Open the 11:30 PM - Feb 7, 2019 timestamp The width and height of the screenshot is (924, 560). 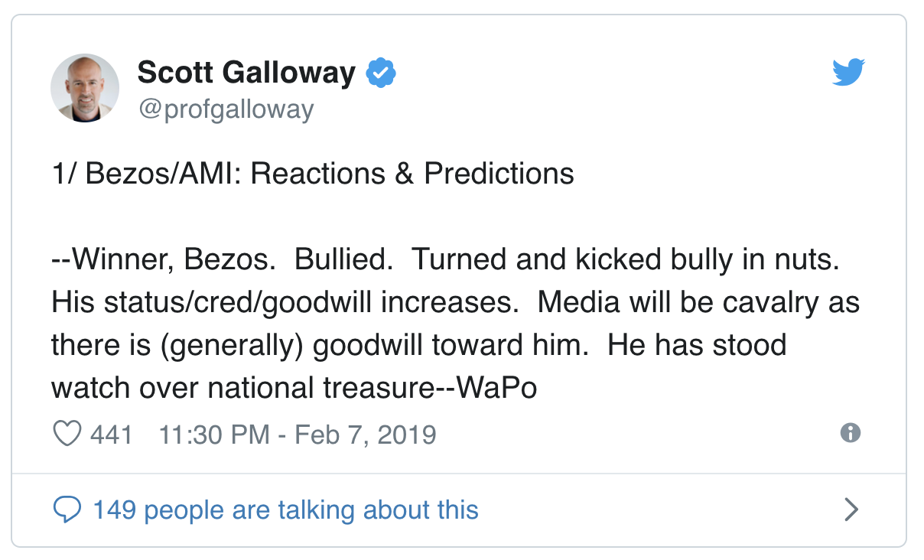pos(298,435)
